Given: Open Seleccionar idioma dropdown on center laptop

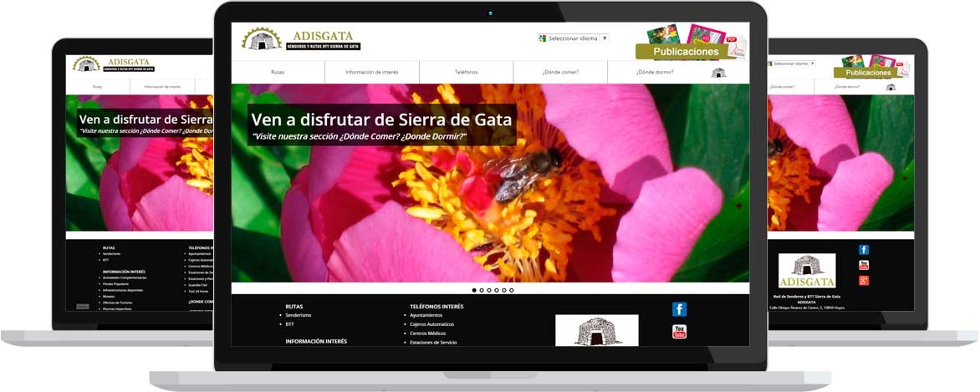Looking at the screenshot, I should coord(573,38).
